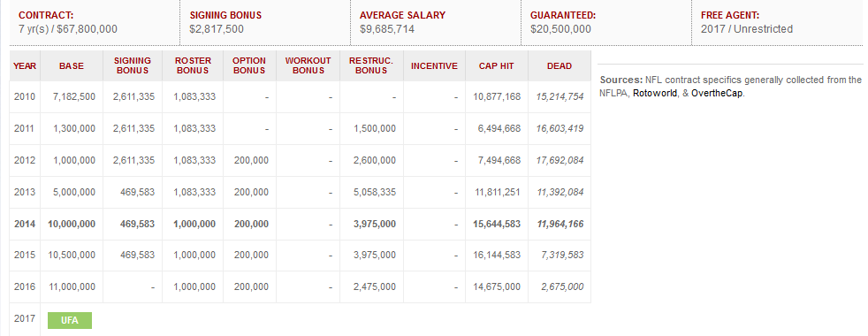Click the 2014 year row cell
868x336 pixels.
pos(25,225)
